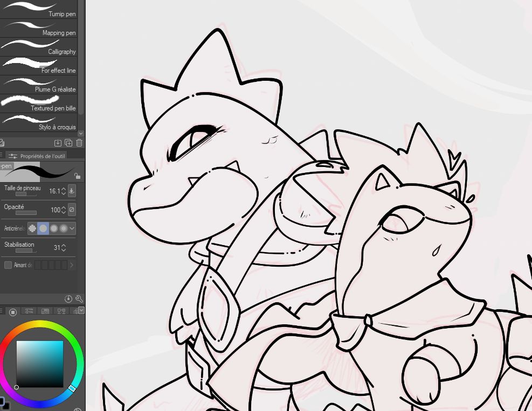Switch to the color slider tab
The height and width of the screenshot is (411, 532).
coord(29,311)
